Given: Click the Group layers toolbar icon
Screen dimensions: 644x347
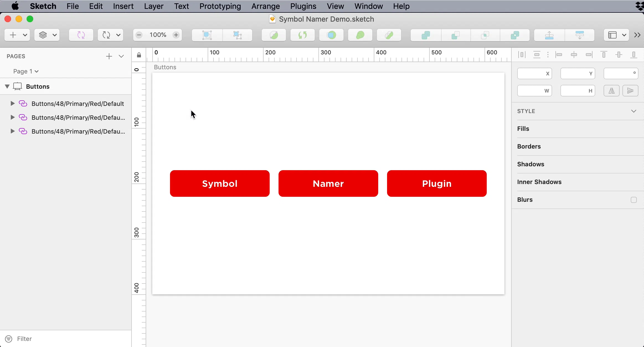Looking at the screenshot, I should pyautogui.click(x=207, y=35).
